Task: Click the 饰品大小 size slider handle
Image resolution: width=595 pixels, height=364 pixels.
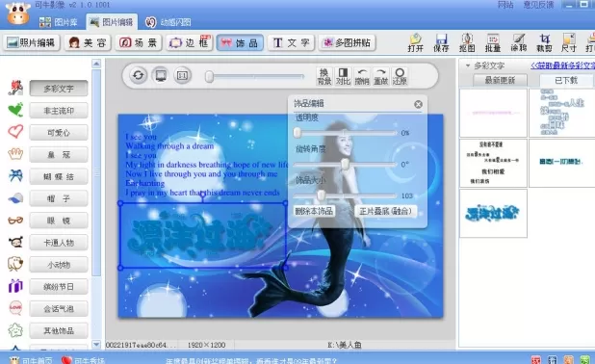Action: (321, 195)
